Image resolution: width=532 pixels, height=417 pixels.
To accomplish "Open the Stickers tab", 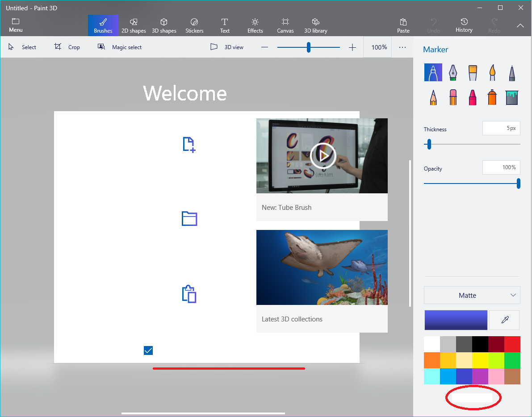I will [x=194, y=26].
